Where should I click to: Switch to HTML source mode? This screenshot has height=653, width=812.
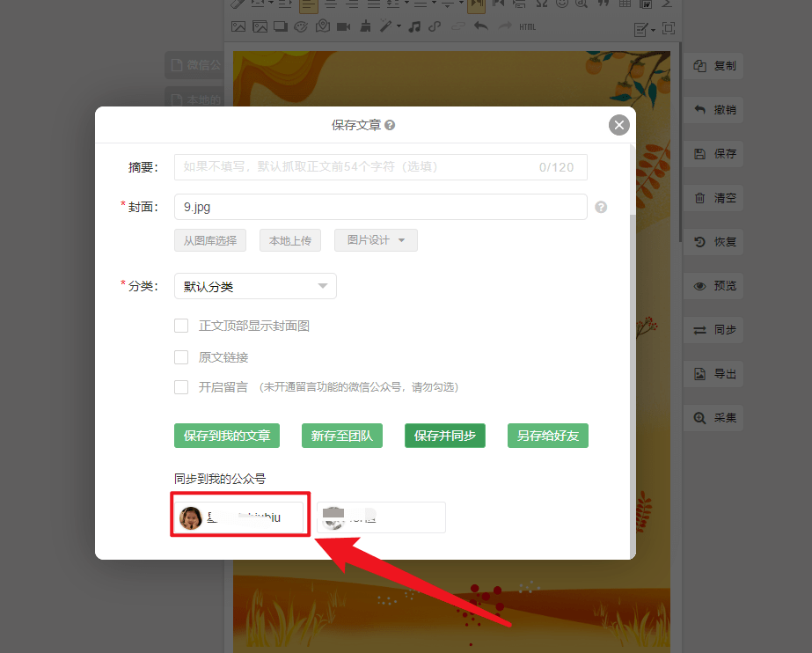pos(528,27)
